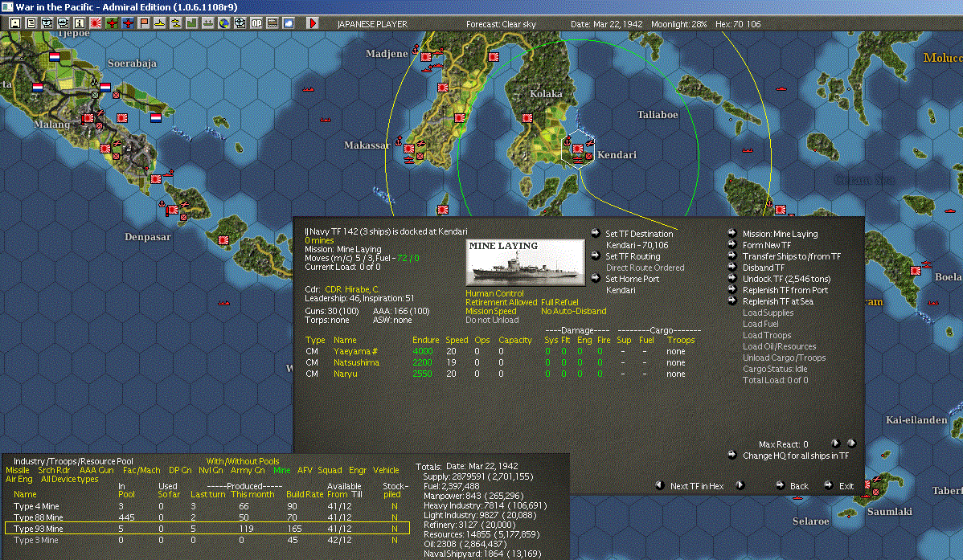Click the green factory industry toolbar icon

pyautogui.click(x=191, y=23)
